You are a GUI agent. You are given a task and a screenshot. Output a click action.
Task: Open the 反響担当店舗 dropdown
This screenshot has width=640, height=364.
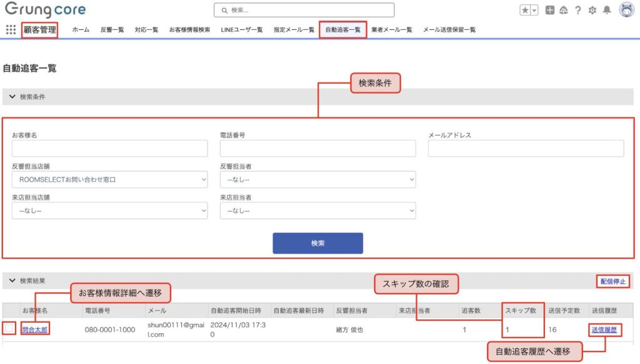coord(109,180)
